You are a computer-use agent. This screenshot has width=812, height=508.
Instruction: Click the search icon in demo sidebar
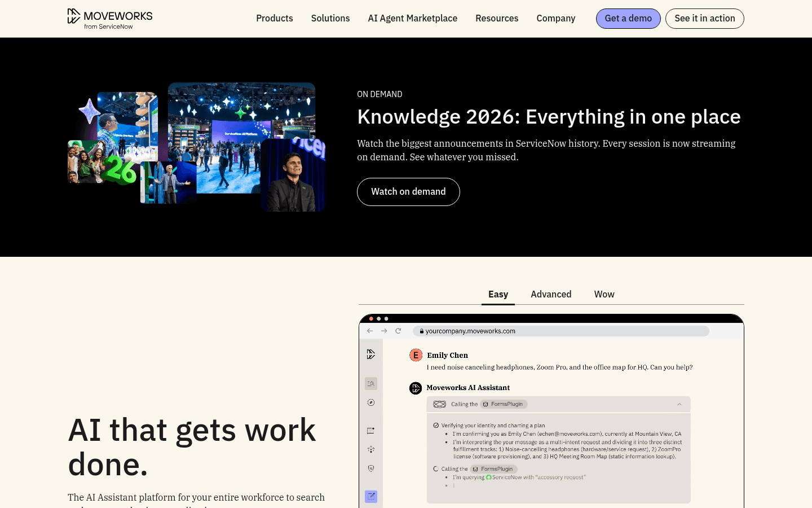coord(370,384)
